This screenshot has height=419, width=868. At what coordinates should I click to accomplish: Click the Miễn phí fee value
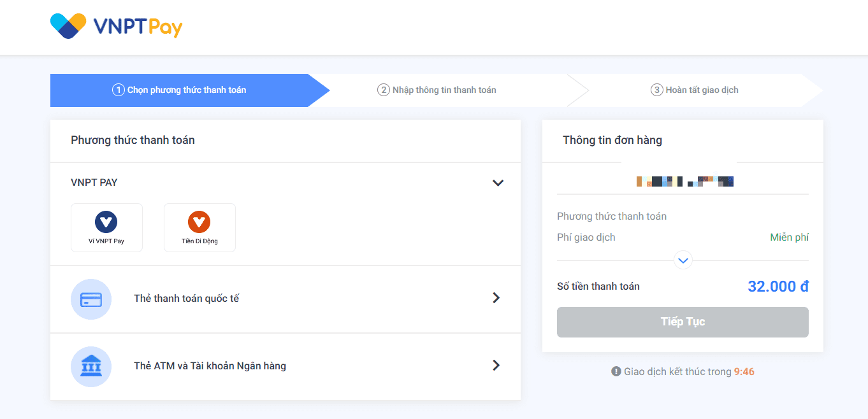coord(789,237)
